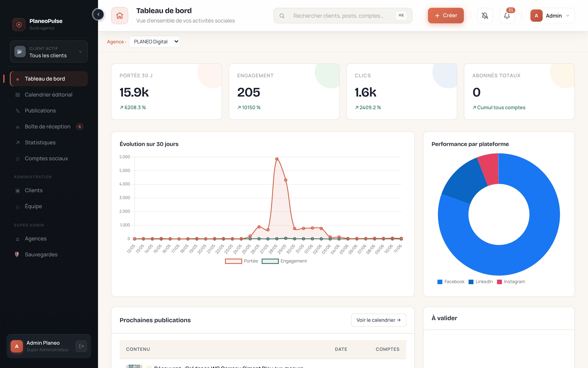Click the Agences home icon

[18, 239]
